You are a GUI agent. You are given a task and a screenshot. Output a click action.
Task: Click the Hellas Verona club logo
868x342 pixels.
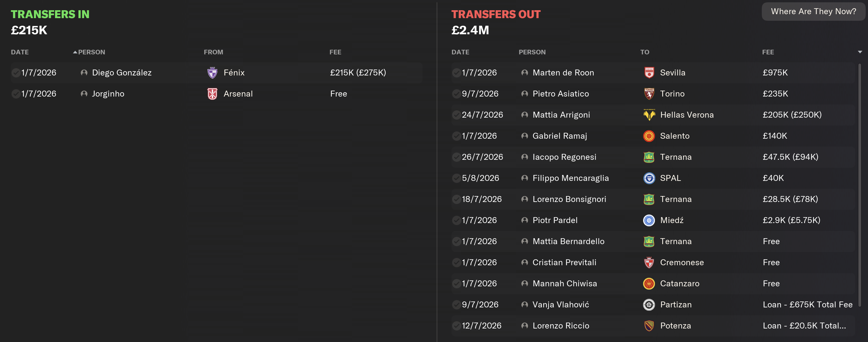coord(649,115)
